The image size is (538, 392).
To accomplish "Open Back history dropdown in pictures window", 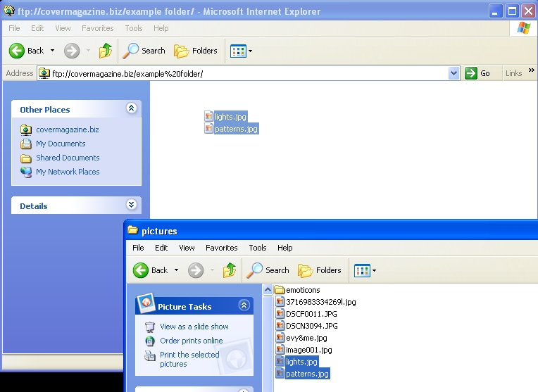I will tap(176, 270).
